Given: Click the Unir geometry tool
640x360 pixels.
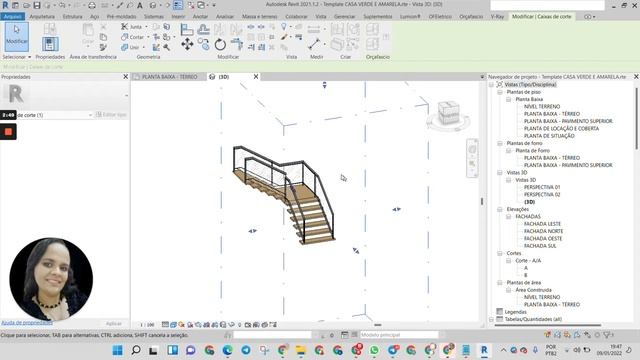Looking at the screenshot, I should click(130, 47).
